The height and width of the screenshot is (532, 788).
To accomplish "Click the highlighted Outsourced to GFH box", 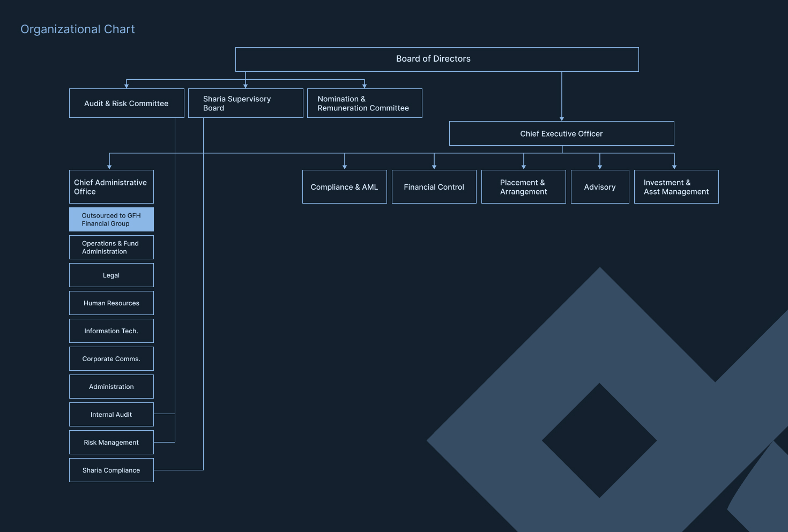I will [111, 220].
